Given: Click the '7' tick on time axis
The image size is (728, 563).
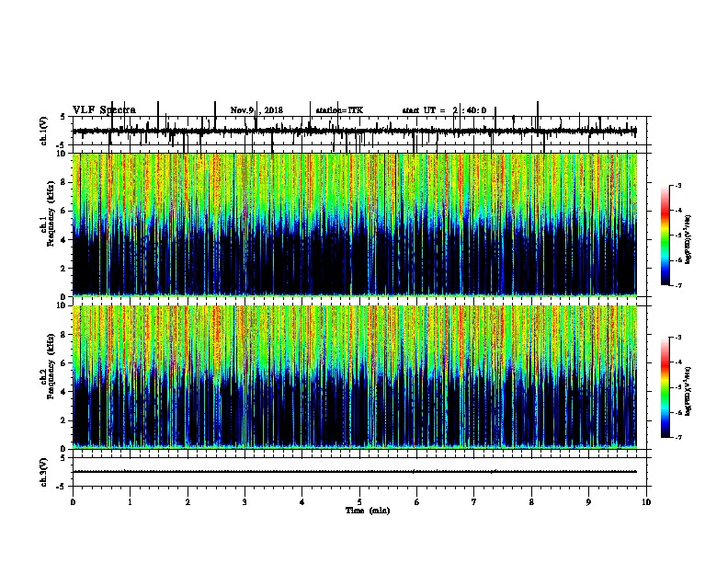Looking at the screenshot, I should tap(474, 502).
